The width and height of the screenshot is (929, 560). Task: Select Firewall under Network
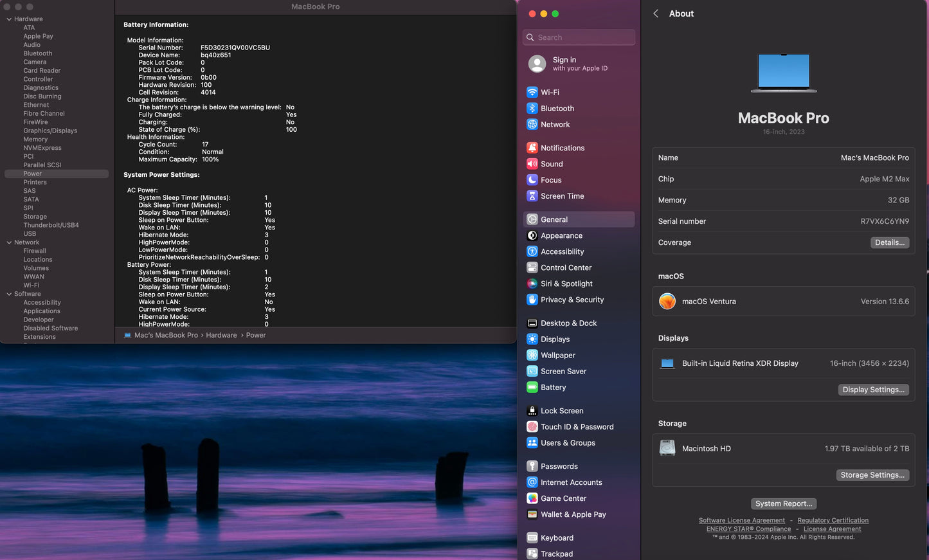click(35, 251)
